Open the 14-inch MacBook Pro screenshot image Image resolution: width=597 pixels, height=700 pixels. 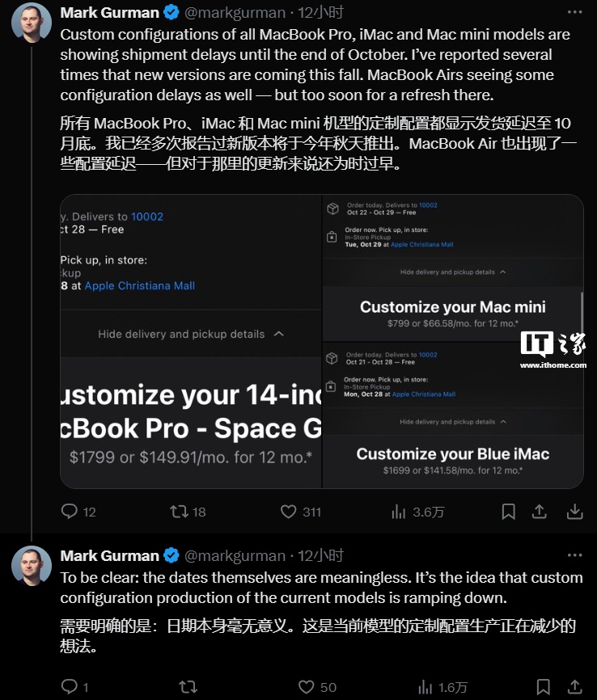pyautogui.click(x=191, y=341)
